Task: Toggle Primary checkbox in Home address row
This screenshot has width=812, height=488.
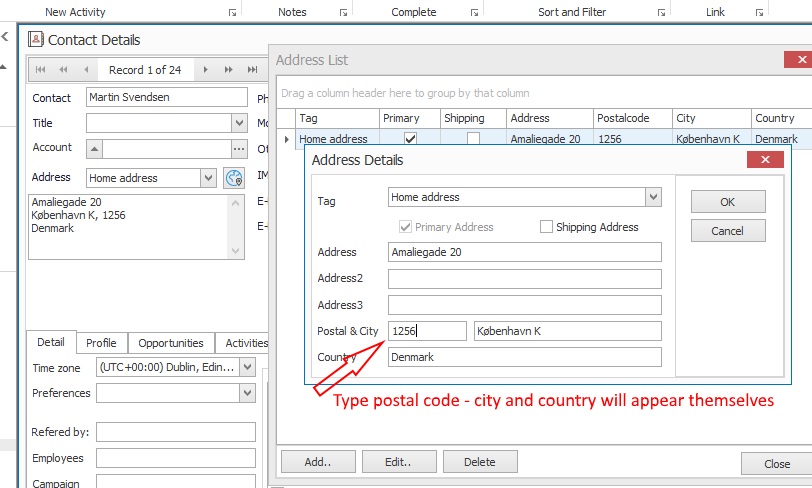Action: click(411, 139)
